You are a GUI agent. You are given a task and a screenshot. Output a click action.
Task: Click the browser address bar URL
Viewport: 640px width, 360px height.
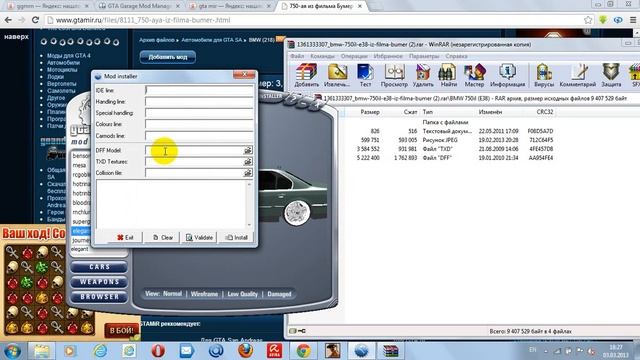(143, 20)
